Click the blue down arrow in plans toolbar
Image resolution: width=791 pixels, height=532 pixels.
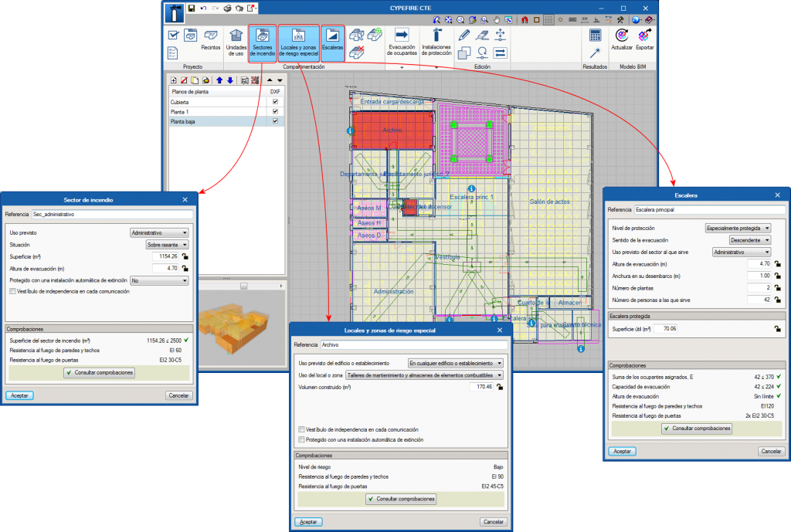[230, 80]
